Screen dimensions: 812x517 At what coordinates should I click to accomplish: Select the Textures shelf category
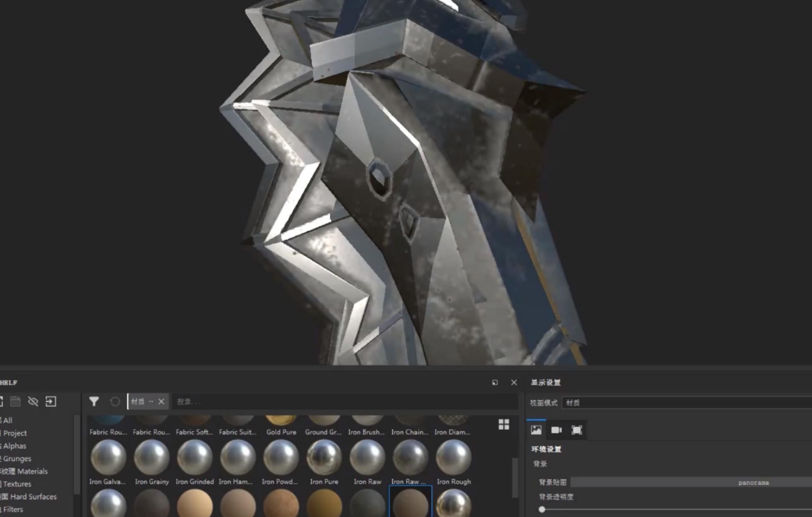coord(17,484)
